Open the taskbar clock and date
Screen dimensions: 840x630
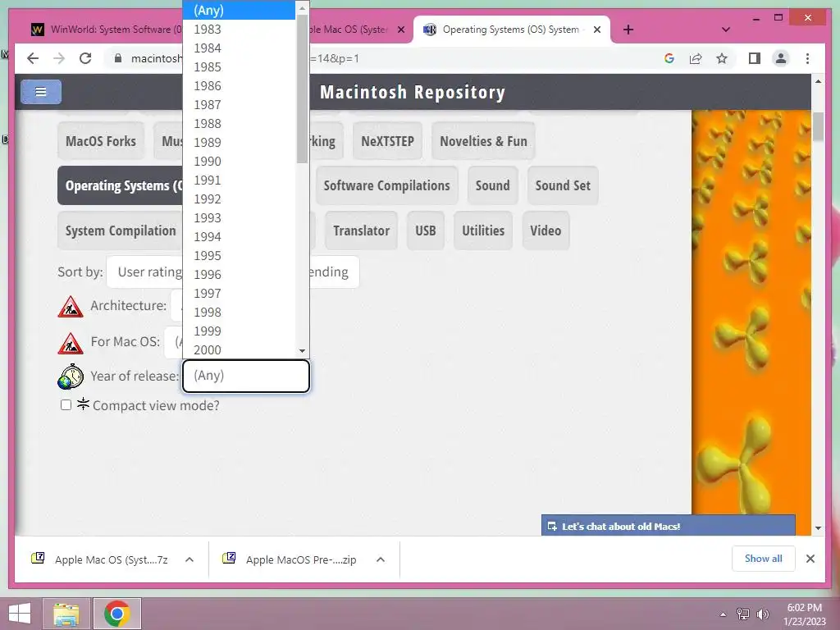[804, 614]
